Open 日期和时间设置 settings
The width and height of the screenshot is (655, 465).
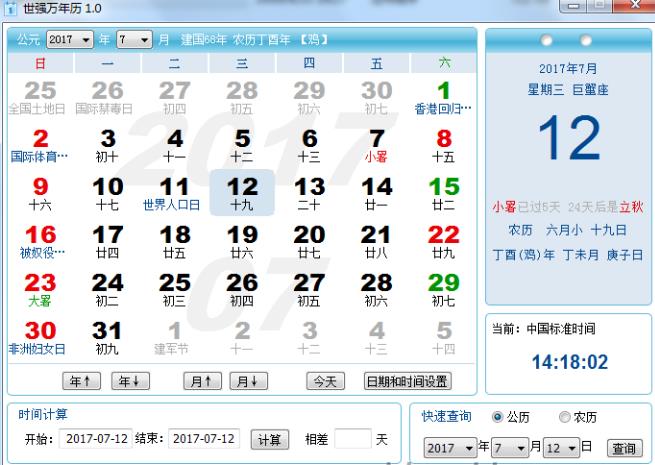[x=406, y=381]
